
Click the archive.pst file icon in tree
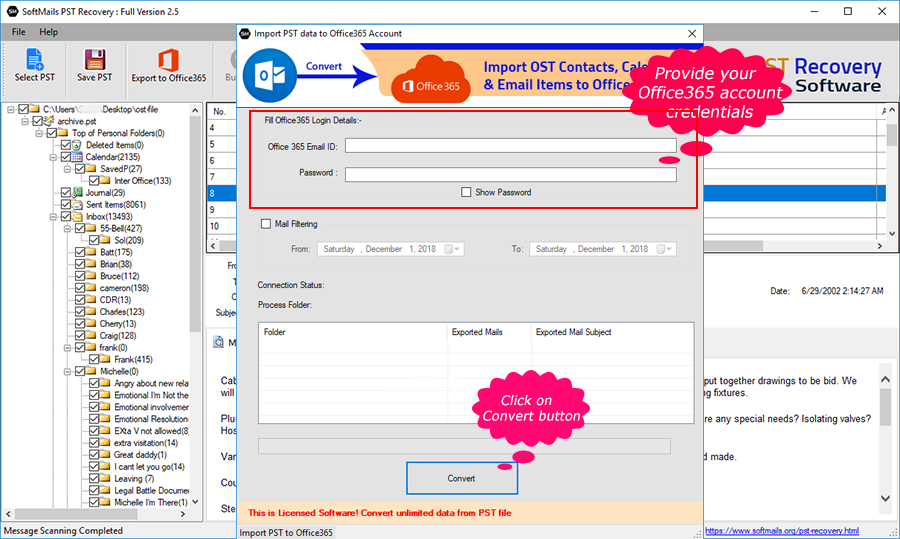pyautogui.click(x=49, y=121)
